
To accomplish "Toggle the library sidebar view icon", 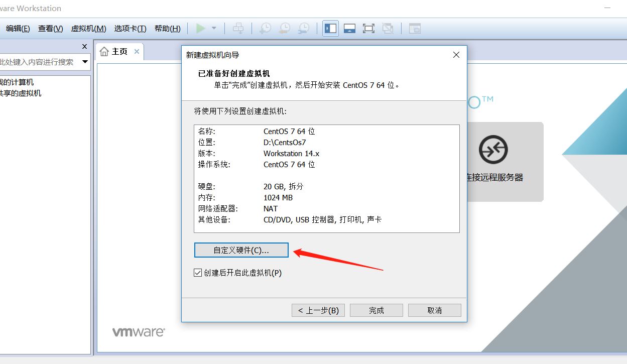I will [331, 29].
